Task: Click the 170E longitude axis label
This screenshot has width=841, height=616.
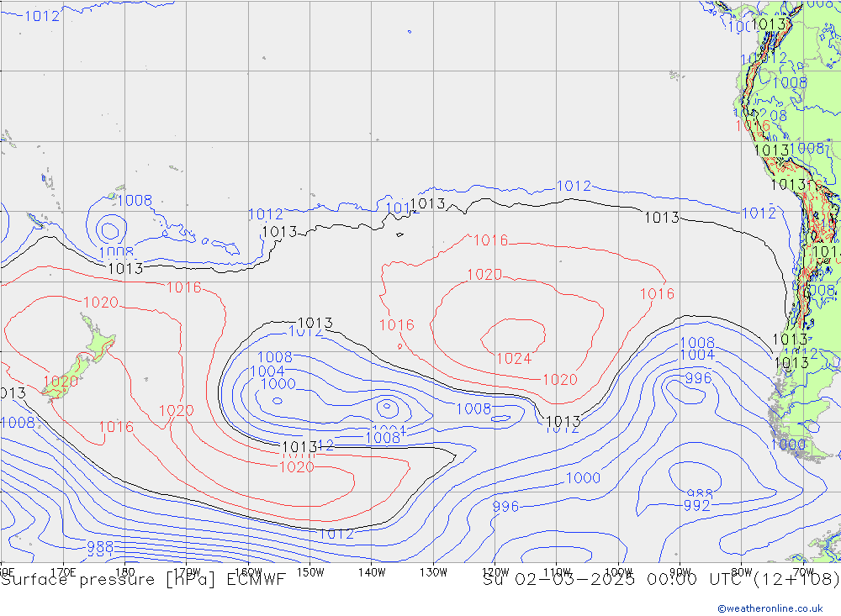Action: (x=63, y=571)
